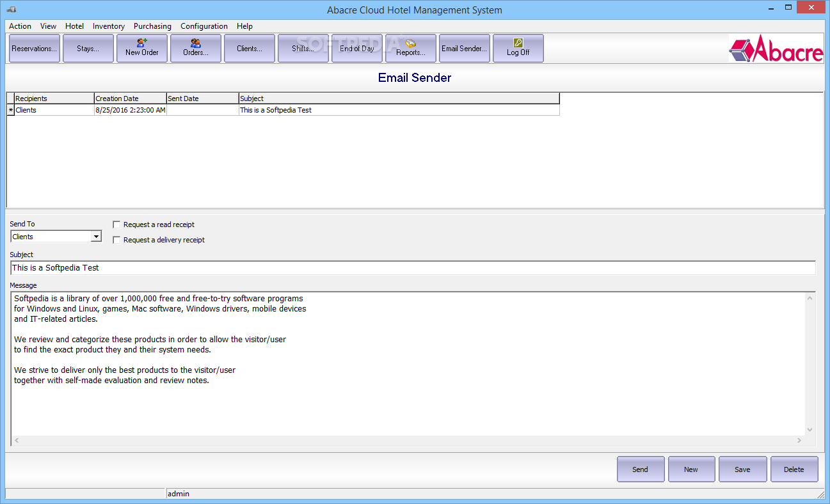Open the Stays toolbar button

coord(88,49)
